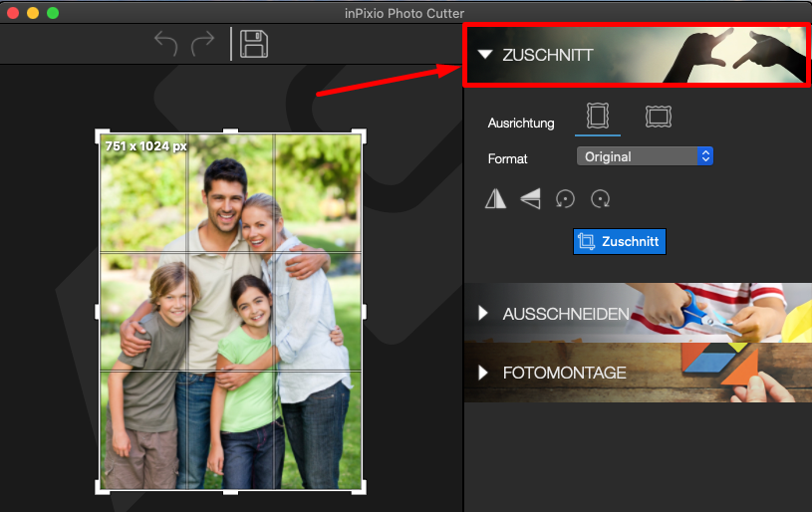Image resolution: width=812 pixels, height=512 pixels.
Task: Select landscape orientation icon
Action: (x=659, y=117)
